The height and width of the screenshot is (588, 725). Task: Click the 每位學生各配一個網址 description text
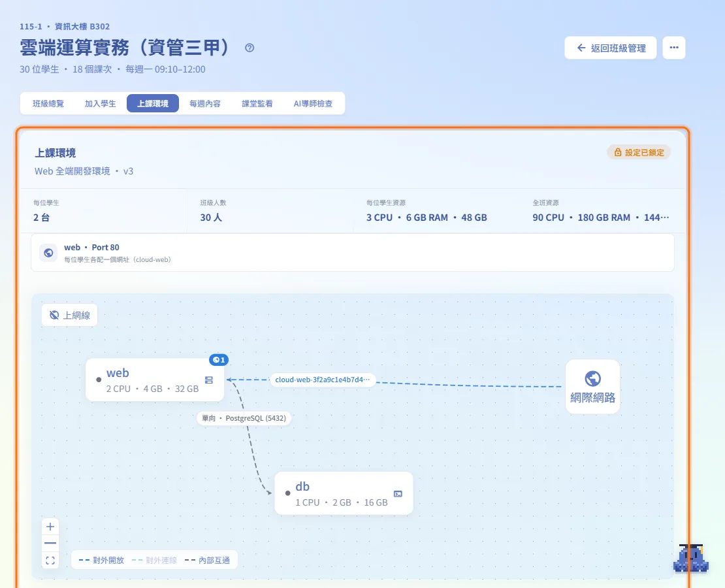[x=118, y=259]
